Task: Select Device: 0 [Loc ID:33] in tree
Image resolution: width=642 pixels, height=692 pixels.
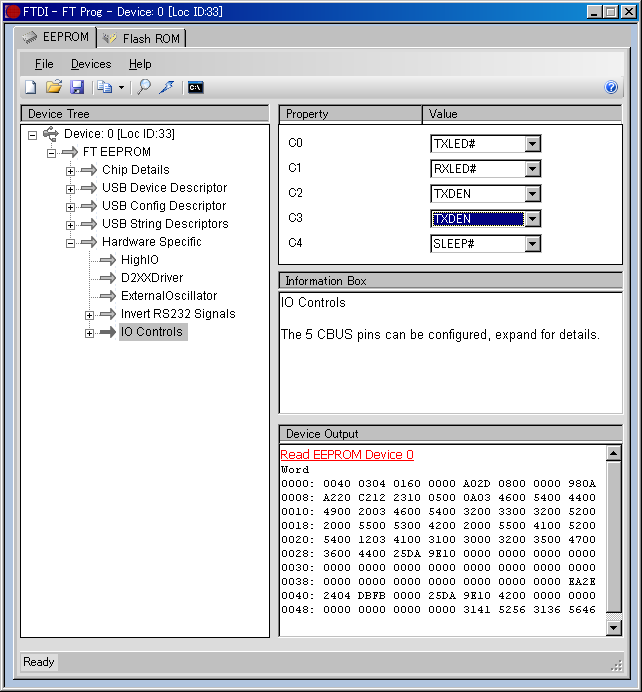Action: coord(119,134)
